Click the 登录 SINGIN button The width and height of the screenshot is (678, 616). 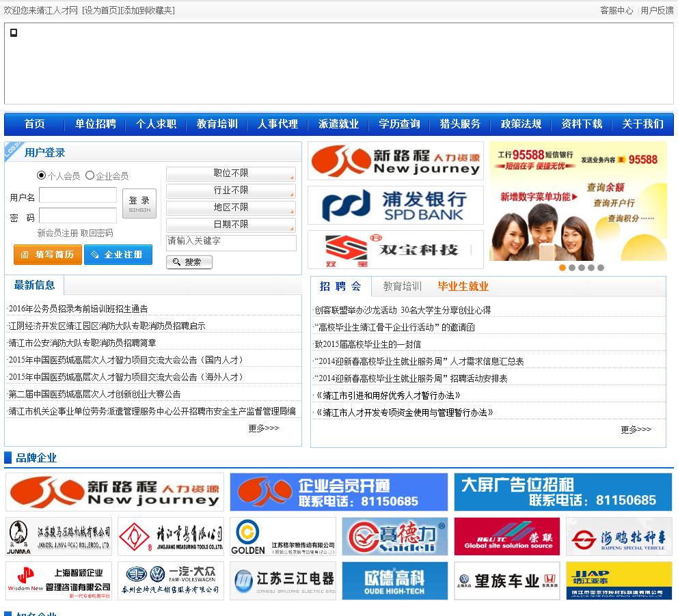coord(139,204)
